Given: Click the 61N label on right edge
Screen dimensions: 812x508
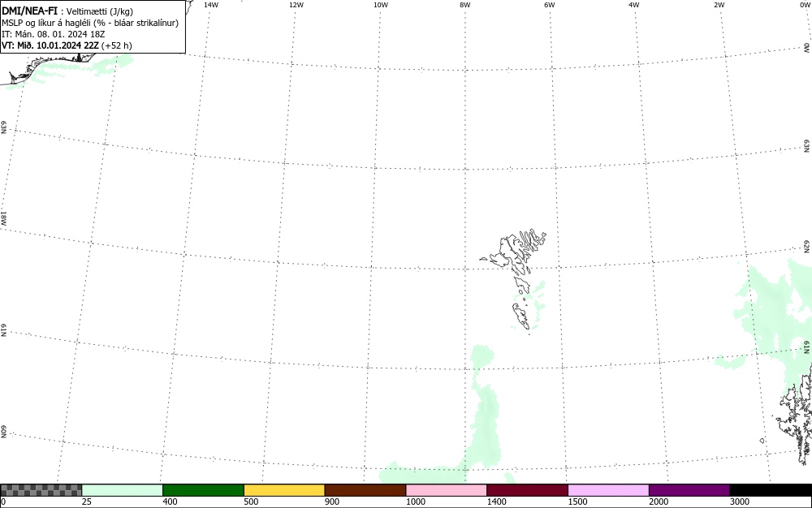Looking at the screenshot, I should coord(807,347).
